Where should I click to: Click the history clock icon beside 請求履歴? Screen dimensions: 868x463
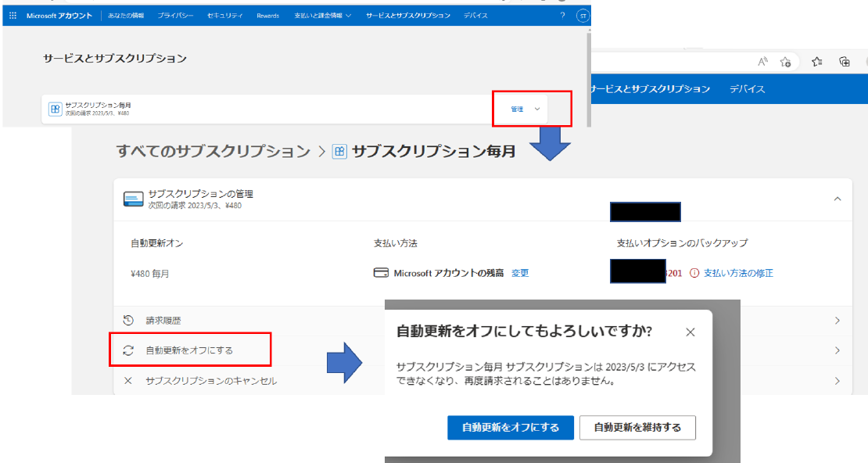(128, 320)
